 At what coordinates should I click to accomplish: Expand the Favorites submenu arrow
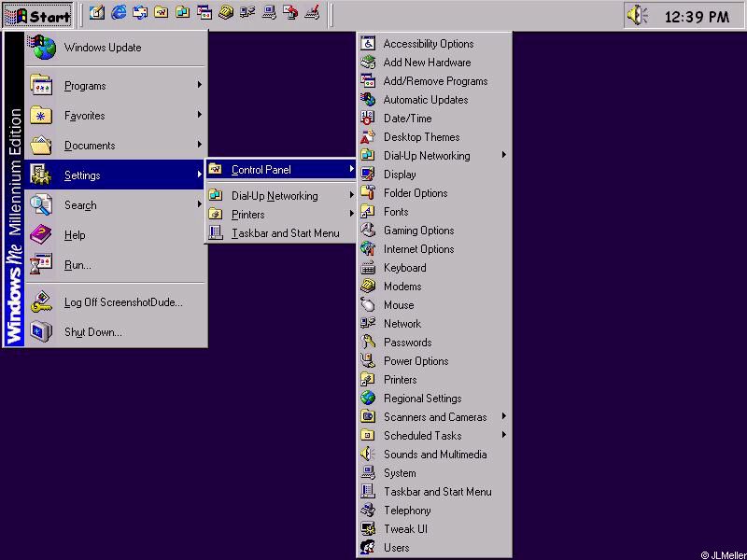pos(200,115)
